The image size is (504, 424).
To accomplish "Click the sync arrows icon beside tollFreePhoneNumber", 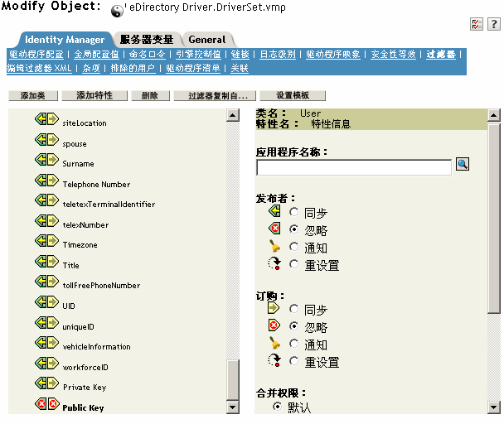I will click(46, 281).
